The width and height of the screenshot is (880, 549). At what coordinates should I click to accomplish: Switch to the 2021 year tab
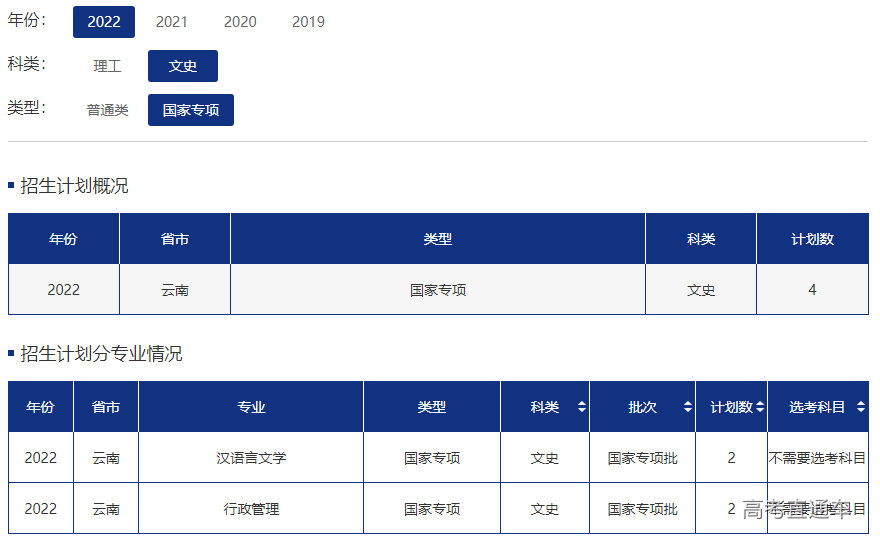tap(172, 22)
